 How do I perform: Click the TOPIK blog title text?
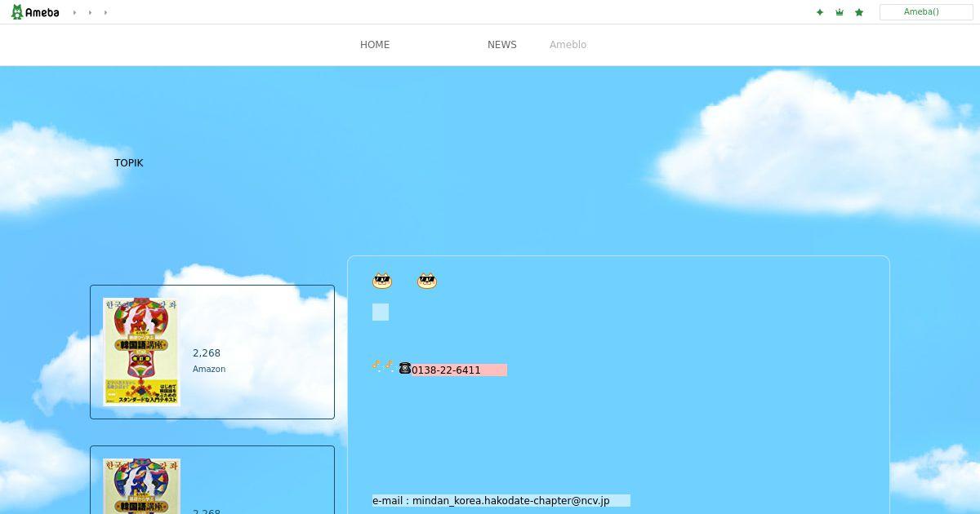pos(129,163)
